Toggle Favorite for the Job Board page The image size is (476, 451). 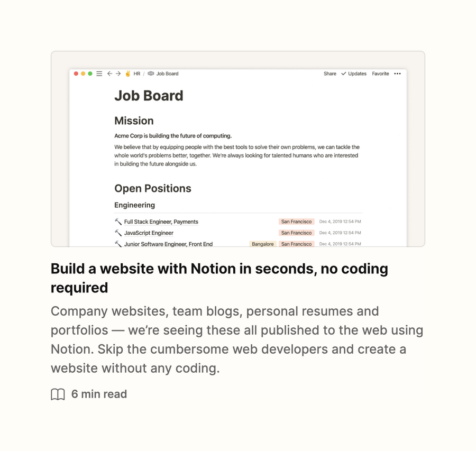pyautogui.click(x=380, y=73)
